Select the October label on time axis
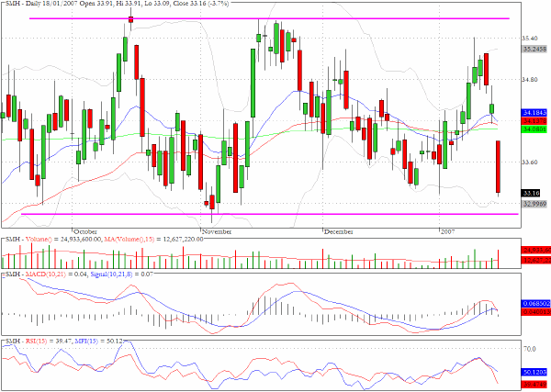The image size is (551, 392). 85,232
